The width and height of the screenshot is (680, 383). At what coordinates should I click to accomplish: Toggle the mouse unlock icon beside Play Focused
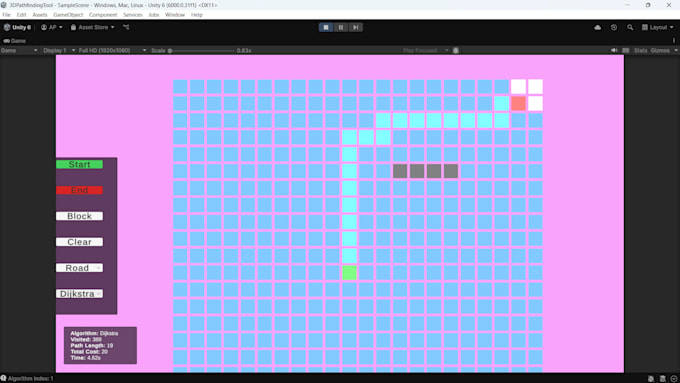click(456, 51)
